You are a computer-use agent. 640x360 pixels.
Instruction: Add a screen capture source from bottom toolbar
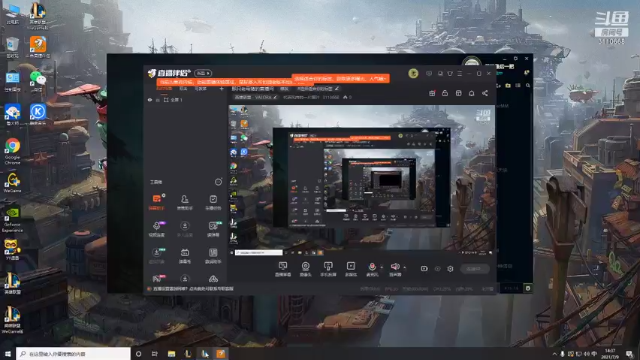(x=282, y=269)
